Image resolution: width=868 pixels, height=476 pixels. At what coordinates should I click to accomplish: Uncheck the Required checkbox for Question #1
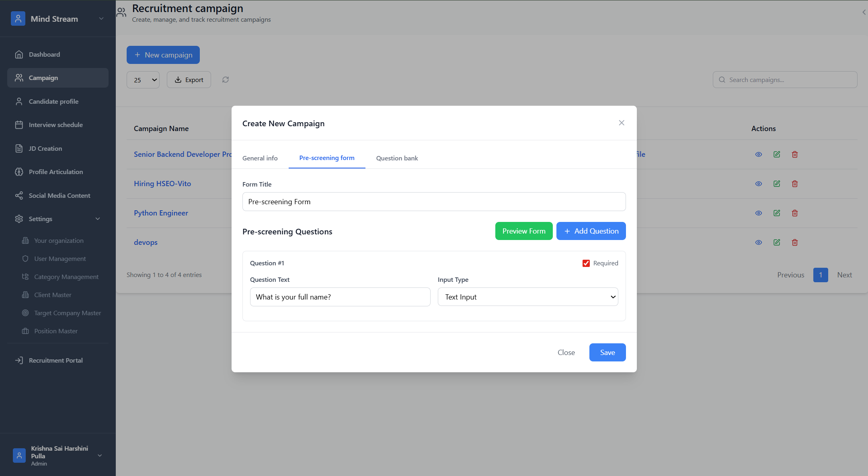click(586, 263)
